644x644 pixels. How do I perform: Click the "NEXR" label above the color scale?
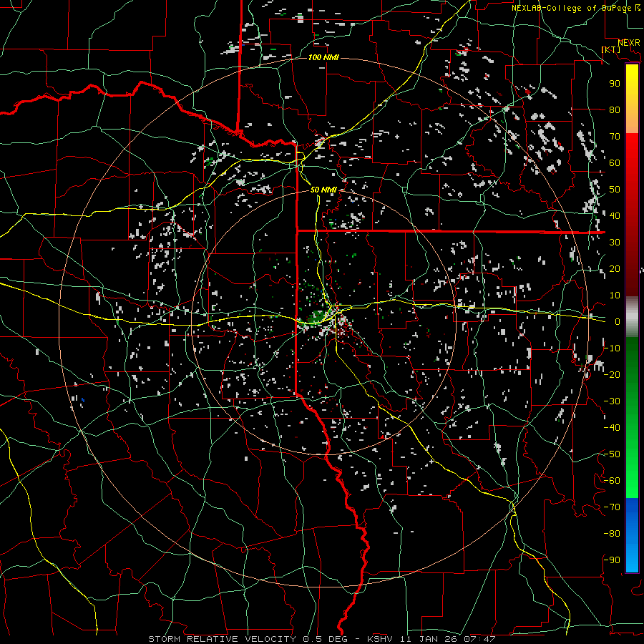pyautogui.click(x=628, y=43)
